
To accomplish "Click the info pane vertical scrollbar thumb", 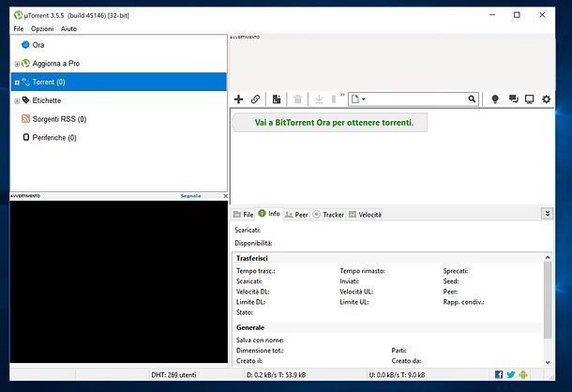I will [x=548, y=300].
